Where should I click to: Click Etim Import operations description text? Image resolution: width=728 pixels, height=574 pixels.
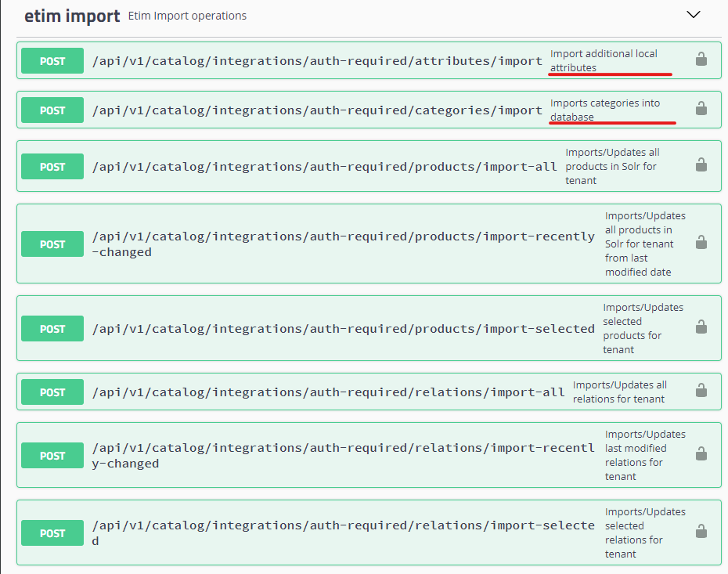coord(187,16)
